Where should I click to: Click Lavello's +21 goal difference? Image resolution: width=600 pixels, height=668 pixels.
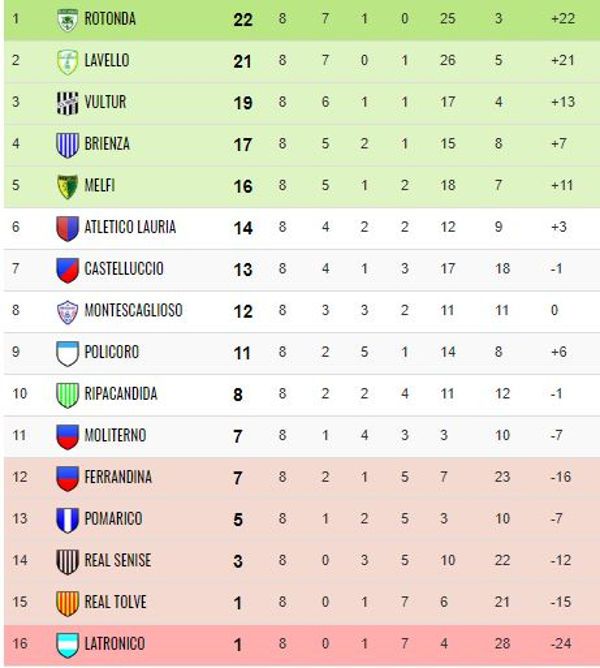pos(563,60)
